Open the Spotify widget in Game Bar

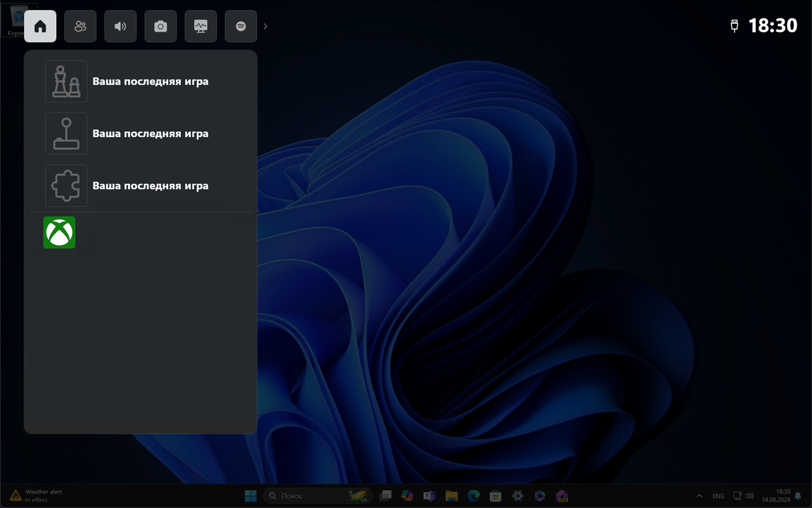point(241,26)
